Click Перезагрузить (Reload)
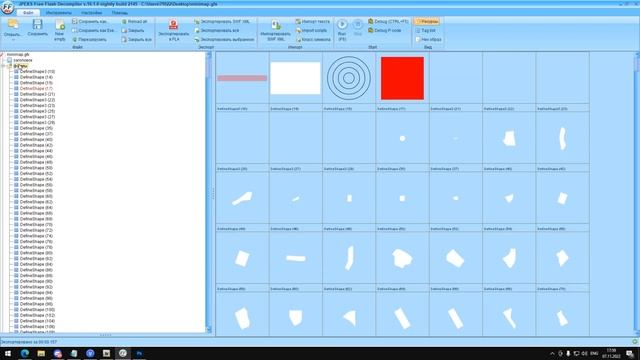This screenshot has height=360, width=640. click(x=89, y=40)
